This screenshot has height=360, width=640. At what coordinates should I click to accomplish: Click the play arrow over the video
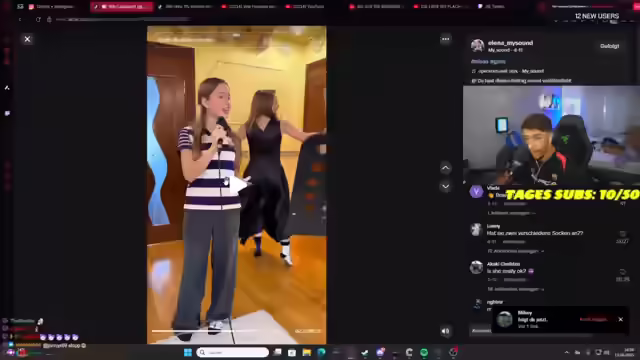coord(238,184)
